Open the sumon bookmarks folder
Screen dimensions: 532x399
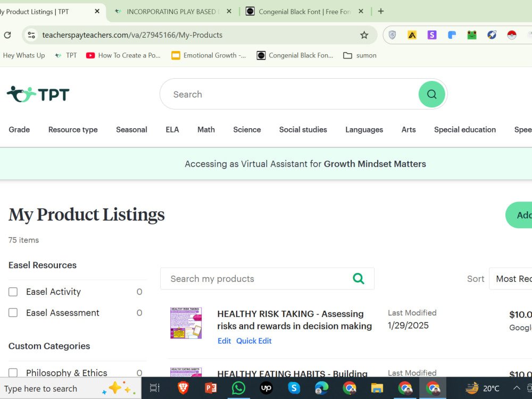360,55
